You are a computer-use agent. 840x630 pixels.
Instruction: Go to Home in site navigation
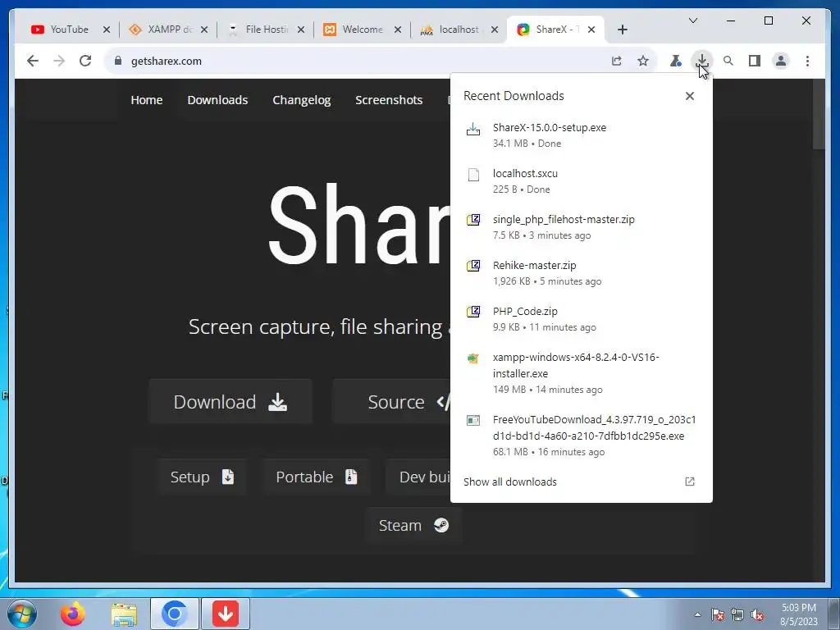click(x=147, y=100)
